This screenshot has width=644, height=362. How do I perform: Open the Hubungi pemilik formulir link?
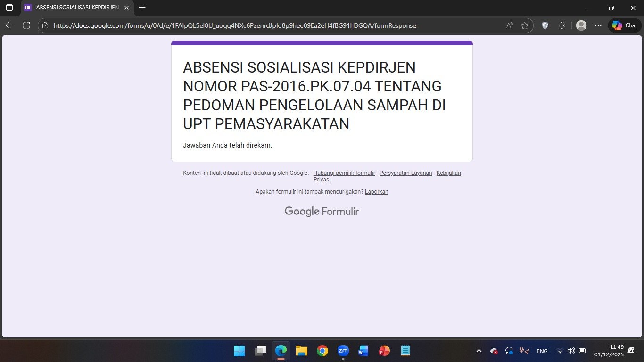click(x=344, y=173)
